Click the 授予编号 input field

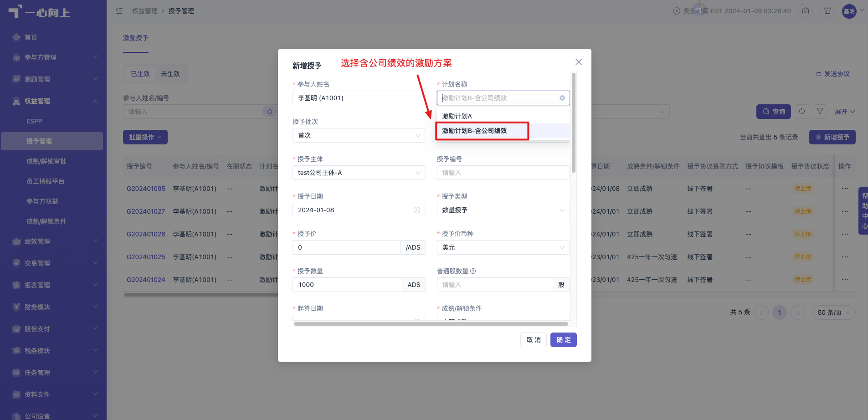tap(503, 173)
